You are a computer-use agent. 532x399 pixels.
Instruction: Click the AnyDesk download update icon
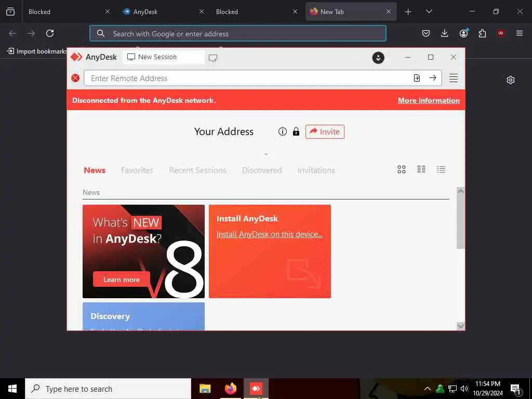378,58
